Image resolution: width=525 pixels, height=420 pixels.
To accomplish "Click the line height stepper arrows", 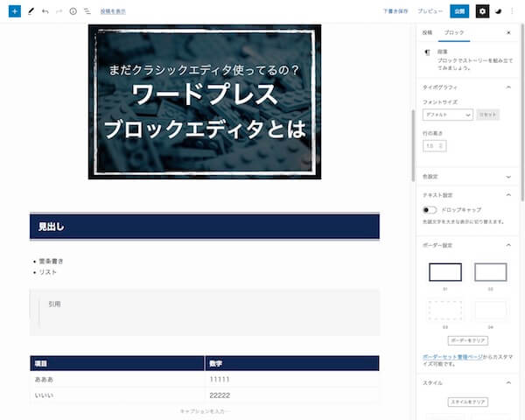I will (x=441, y=146).
